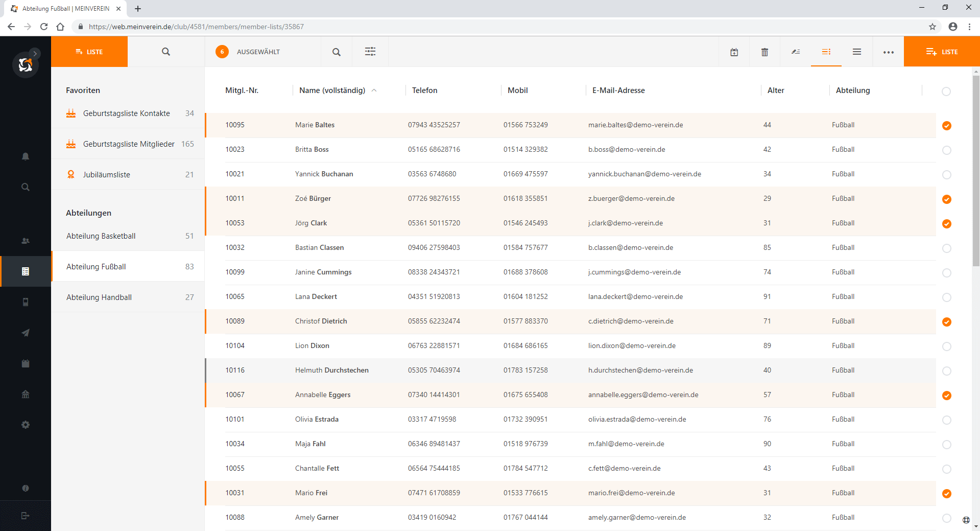
Task: Click the calendar add toolbar icon
Action: click(734, 52)
